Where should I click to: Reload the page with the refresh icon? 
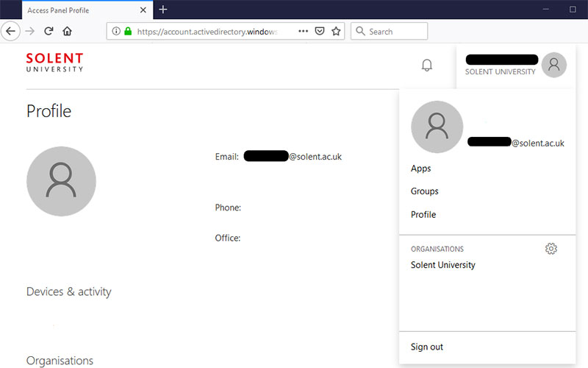(x=49, y=31)
